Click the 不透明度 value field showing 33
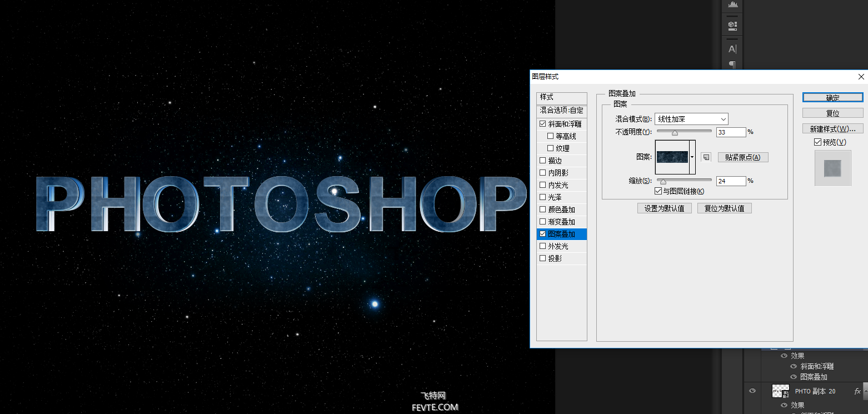This screenshot has width=868, height=414. point(731,132)
